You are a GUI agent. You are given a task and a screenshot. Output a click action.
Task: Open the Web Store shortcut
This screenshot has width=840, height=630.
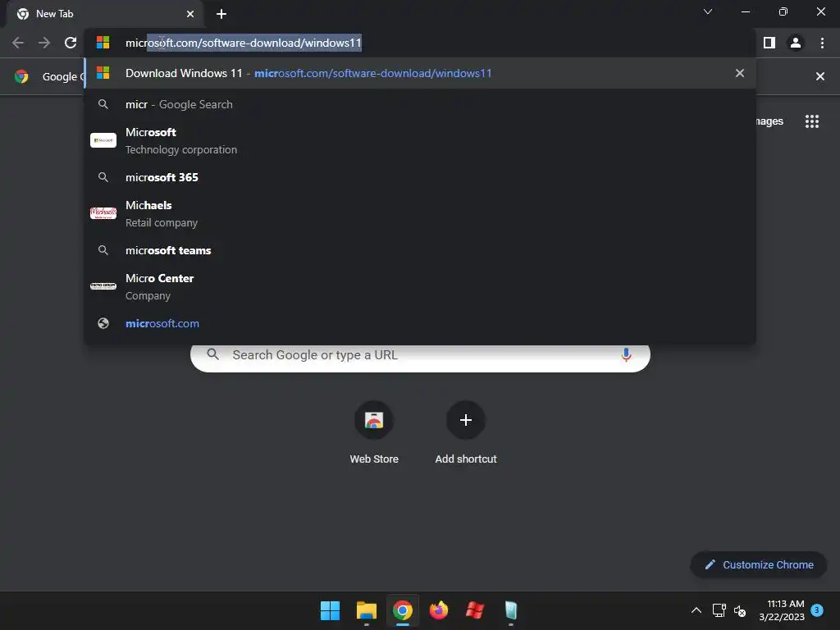coord(374,431)
